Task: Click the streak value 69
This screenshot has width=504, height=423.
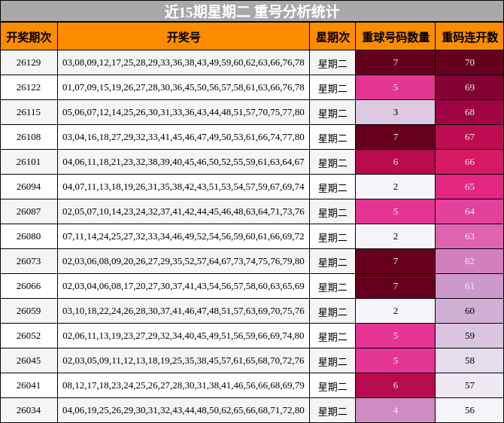Action: (x=469, y=87)
